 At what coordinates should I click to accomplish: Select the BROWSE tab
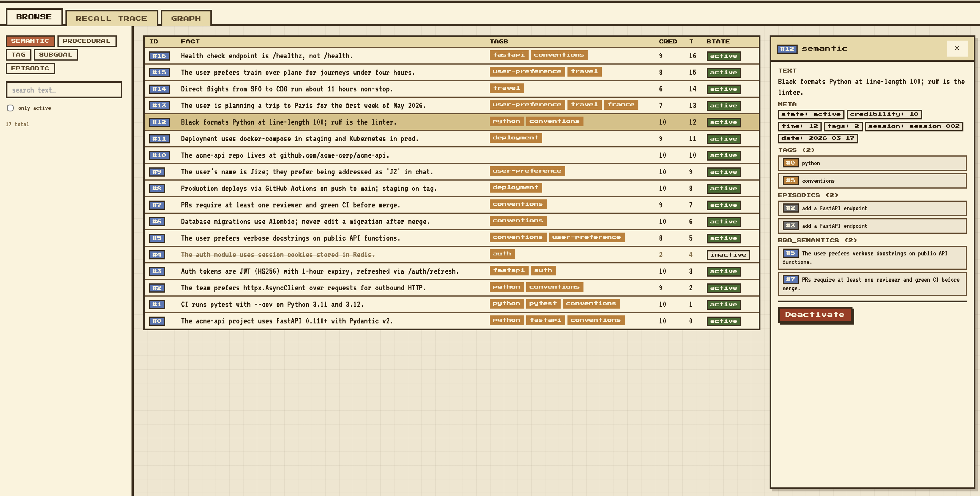34,17
